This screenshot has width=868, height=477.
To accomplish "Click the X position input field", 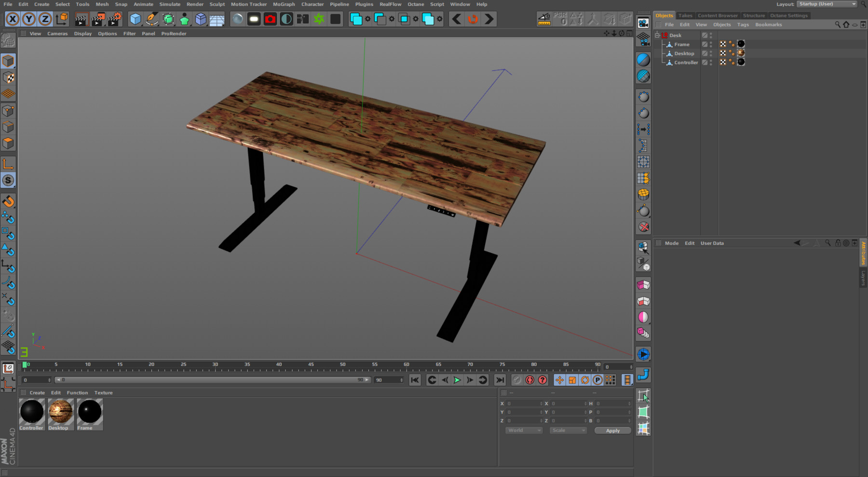I will pyautogui.click(x=522, y=403).
